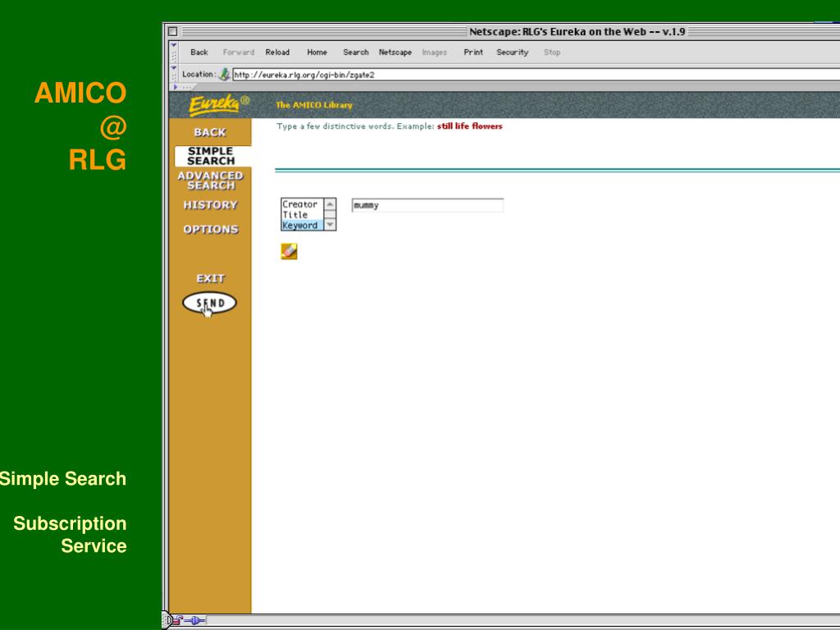This screenshot has width=840, height=630.
Task: Click the window close box in title bar
Action: tap(172, 31)
